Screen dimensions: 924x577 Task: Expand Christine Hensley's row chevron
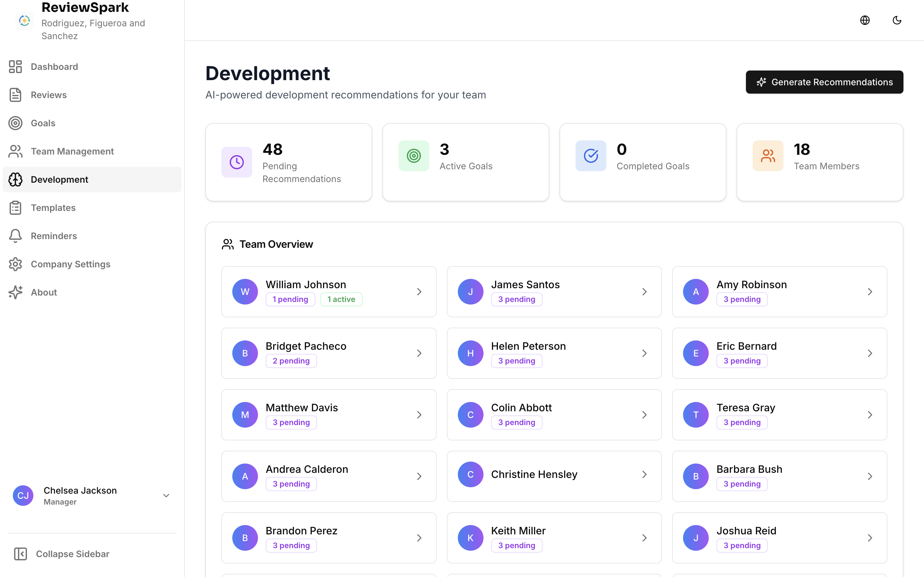[644, 474]
